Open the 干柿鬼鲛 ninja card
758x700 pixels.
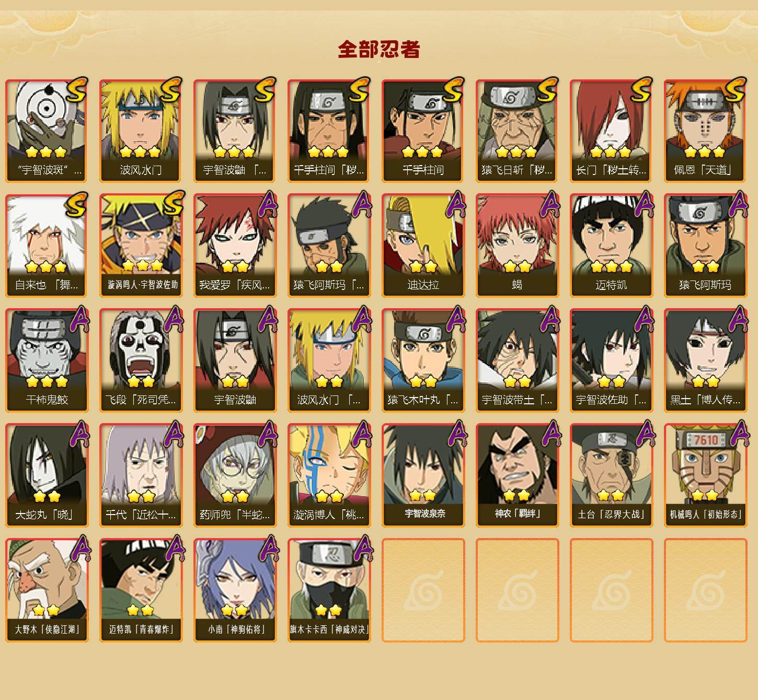tap(47, 360)
